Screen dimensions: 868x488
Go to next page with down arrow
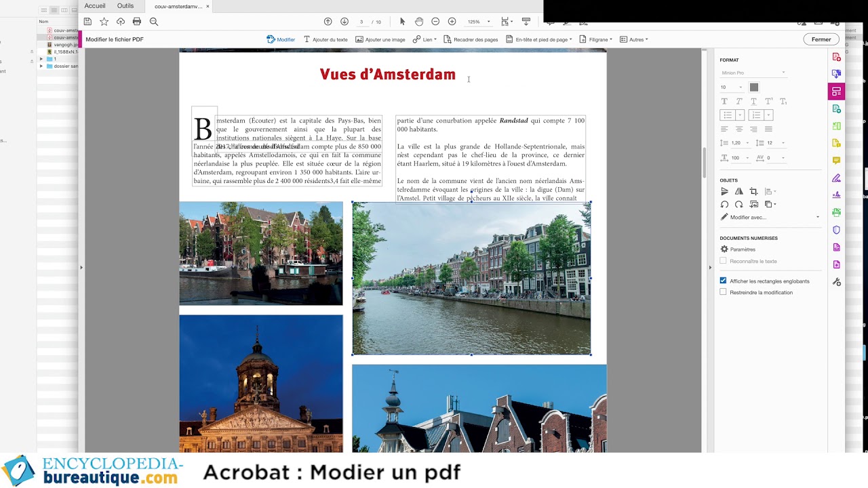coord(344,22)
